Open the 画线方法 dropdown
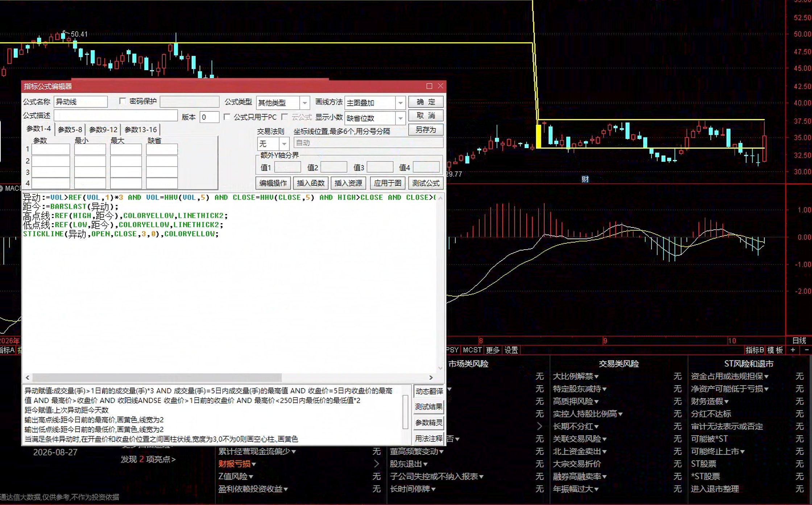Image resolution: width=812 pixels, height=505 pixels. pos(400,103)
